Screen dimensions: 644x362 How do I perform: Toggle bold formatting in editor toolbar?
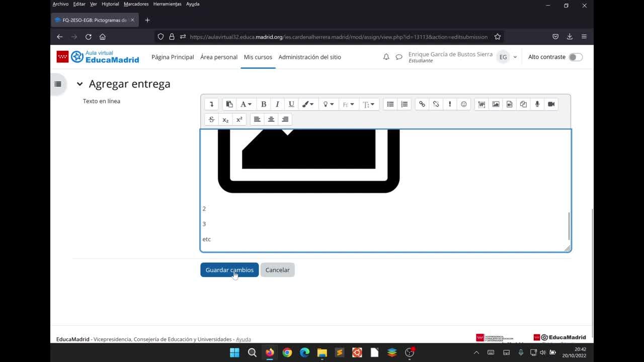pyautogui.click(x=263, y=104)
